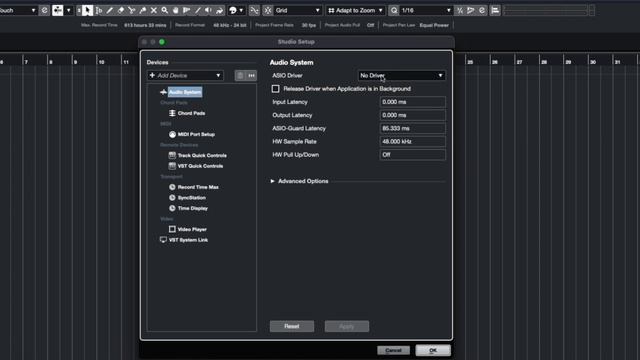Viewport: 640px width, 360px height.
Task: Click the HW Pull Up/Down field
Action: 413,155
